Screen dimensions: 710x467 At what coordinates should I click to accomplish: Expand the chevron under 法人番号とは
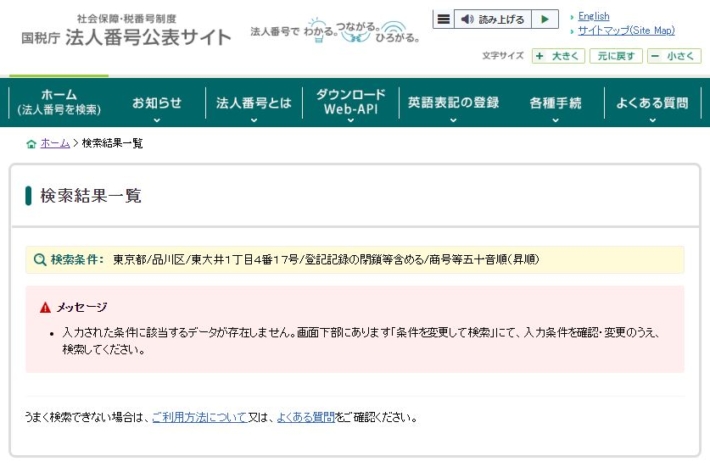[x=254, y=120]
